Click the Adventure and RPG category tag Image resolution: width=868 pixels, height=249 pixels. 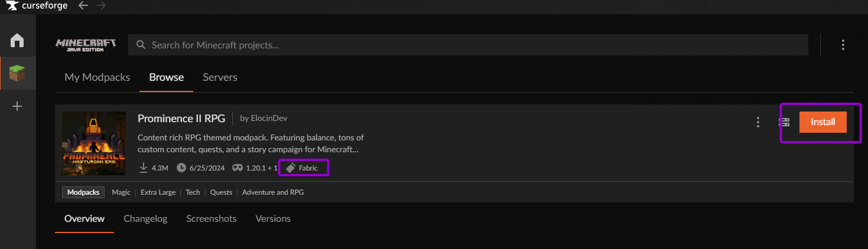(x=273, y=192)
